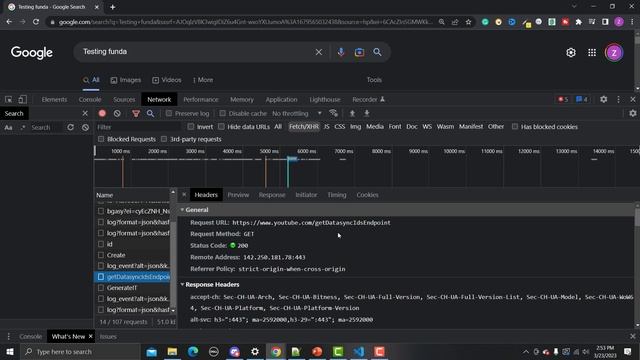Click the Google search magnifier button
640x360 pixels.
377,52
